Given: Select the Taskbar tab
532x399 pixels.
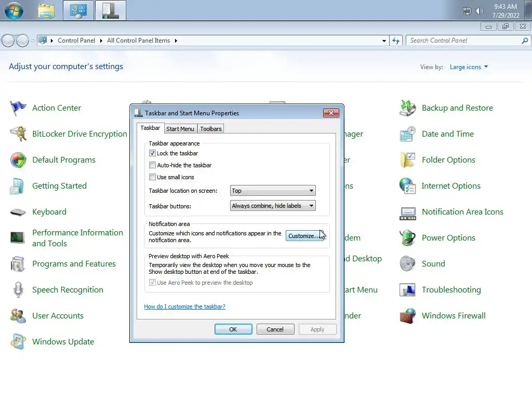Looking at the screenshot, I should (x=150, y=128).
